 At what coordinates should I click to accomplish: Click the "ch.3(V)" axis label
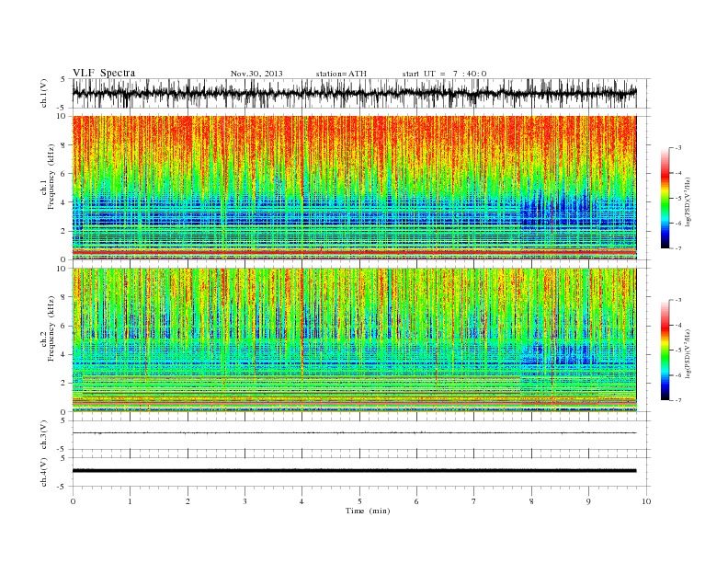[x=44, y=435]
